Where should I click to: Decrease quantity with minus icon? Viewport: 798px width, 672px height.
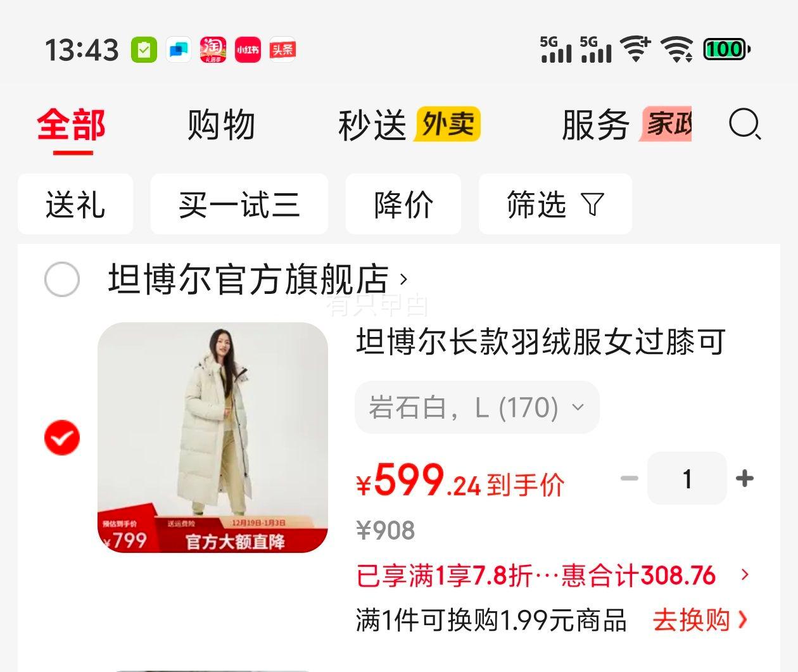[x=630, y=478]
